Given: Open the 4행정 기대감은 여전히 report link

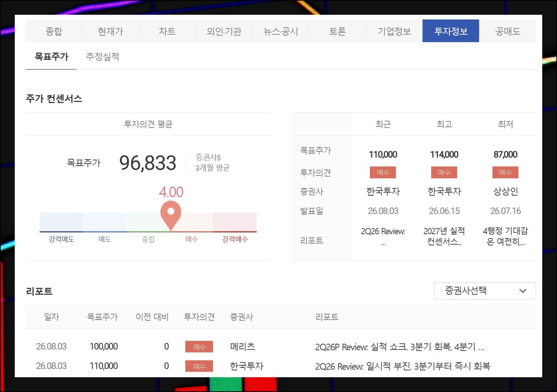Looking at the screenshot, I should coord(505,236).
